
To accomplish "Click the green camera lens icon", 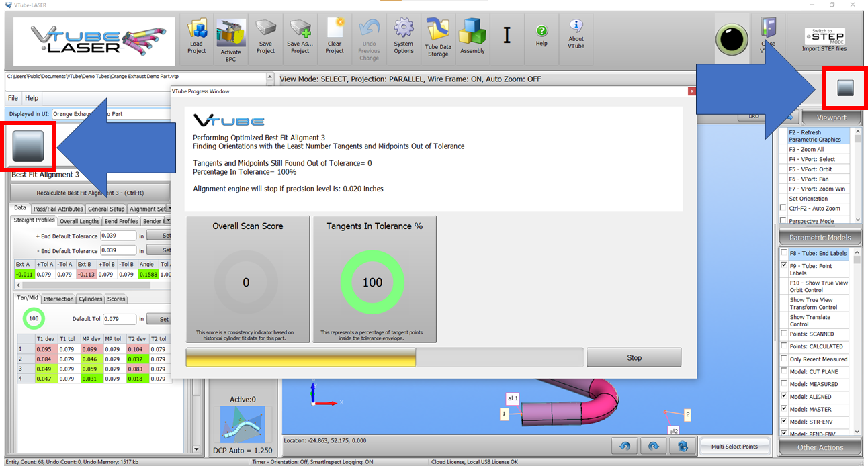I will (x=732, y=40).
